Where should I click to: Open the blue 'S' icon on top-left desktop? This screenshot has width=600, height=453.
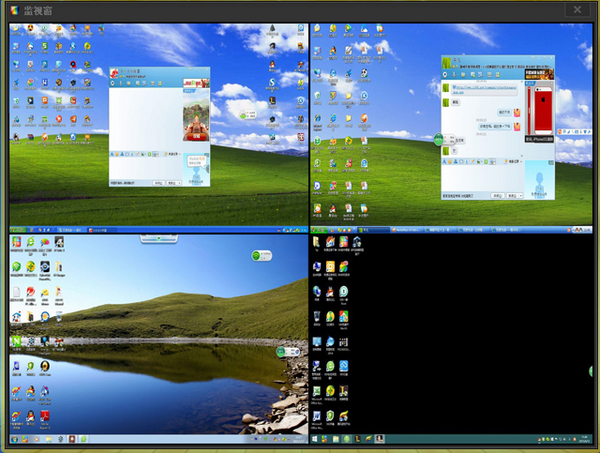(x=272, y=84)
